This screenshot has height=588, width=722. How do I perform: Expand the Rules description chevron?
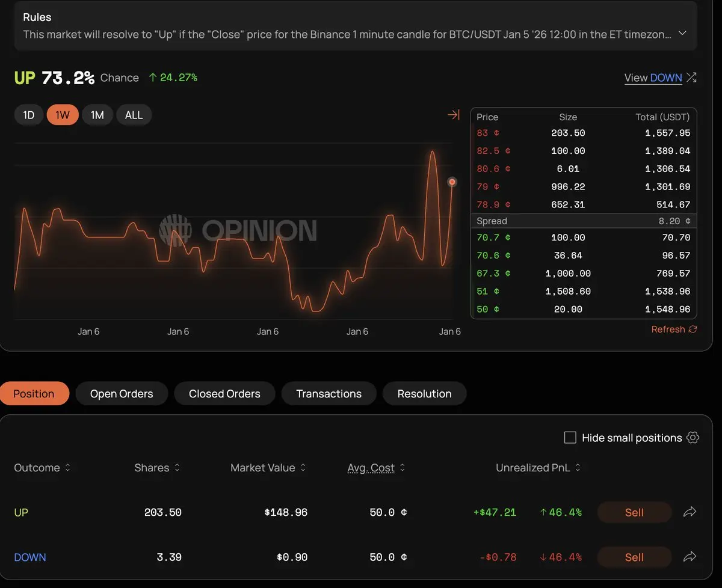pos(682,33)
